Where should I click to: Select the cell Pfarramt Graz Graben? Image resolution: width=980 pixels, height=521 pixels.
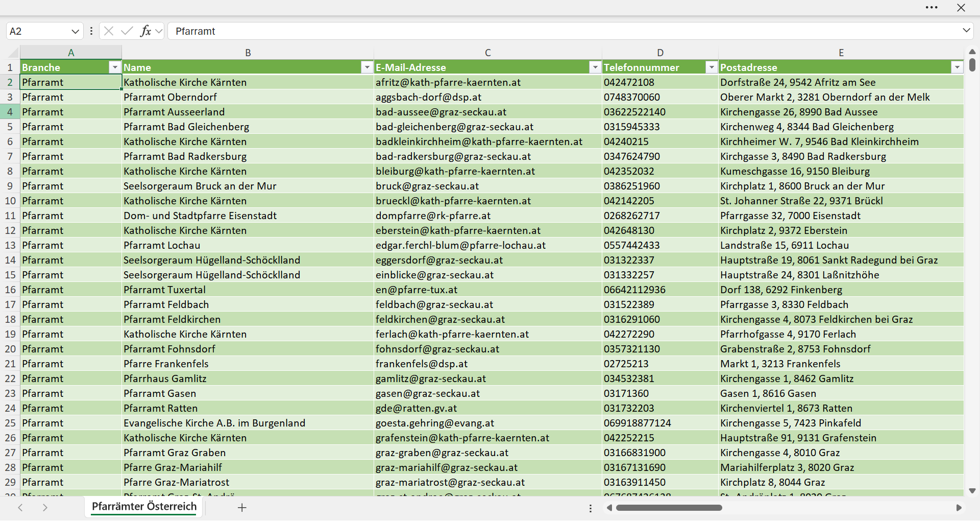point(248,453)
